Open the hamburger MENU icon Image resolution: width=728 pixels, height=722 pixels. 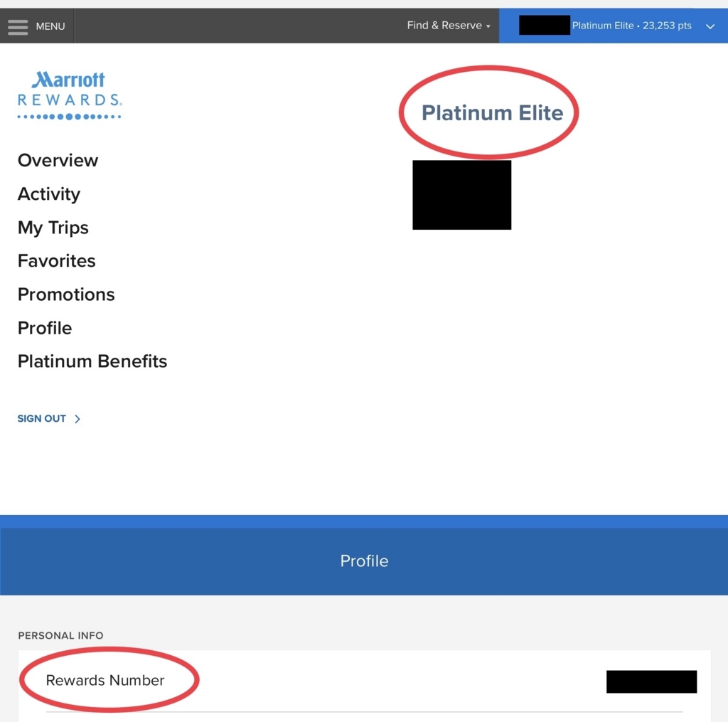pos(18,27)
